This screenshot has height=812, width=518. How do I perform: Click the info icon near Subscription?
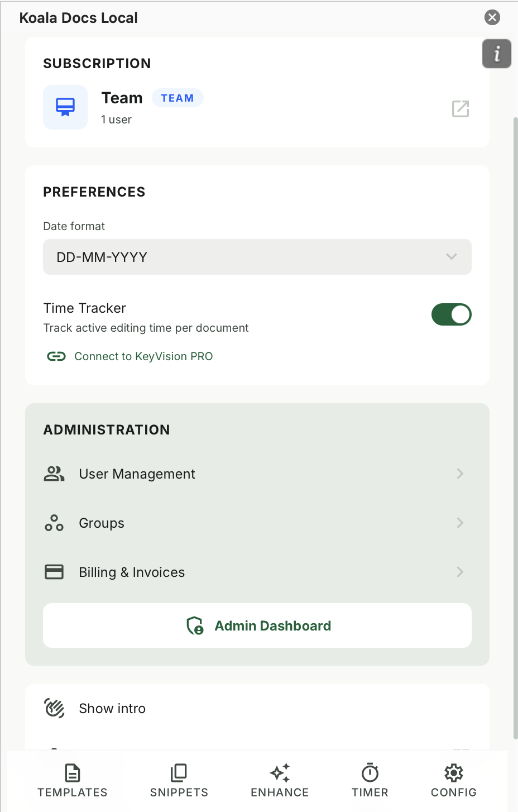496,54
